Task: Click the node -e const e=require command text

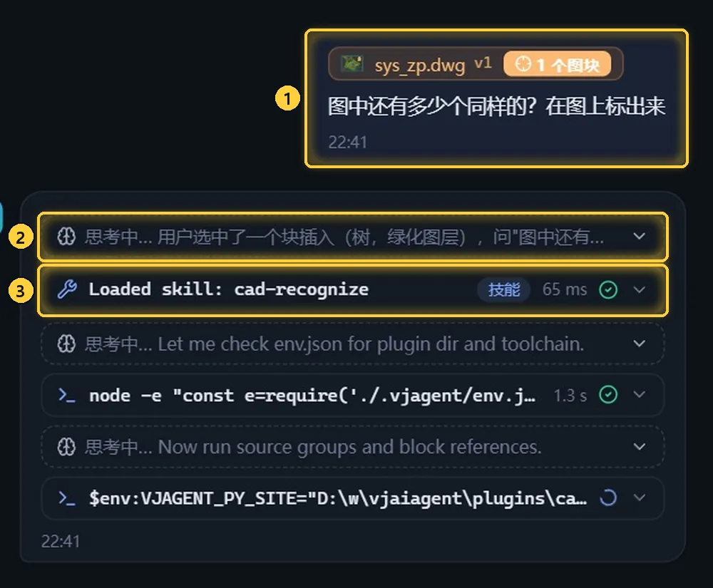Action: point(312,396)
